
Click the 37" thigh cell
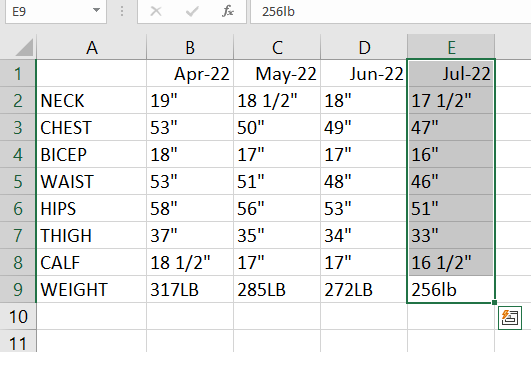(x=190, y=235)
